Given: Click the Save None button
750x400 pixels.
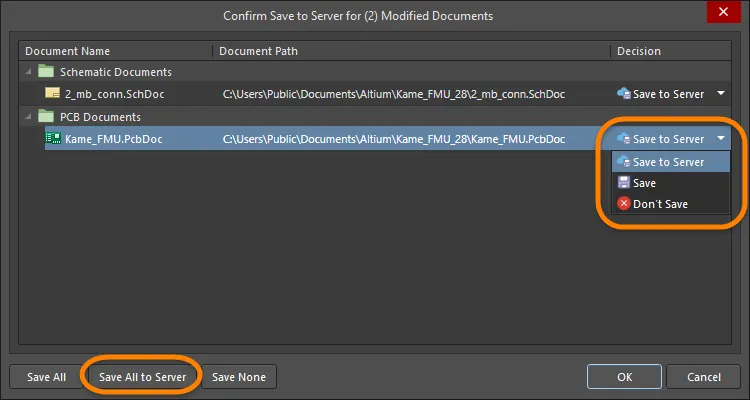Looking at the screenshot, I should click(239, 377).
